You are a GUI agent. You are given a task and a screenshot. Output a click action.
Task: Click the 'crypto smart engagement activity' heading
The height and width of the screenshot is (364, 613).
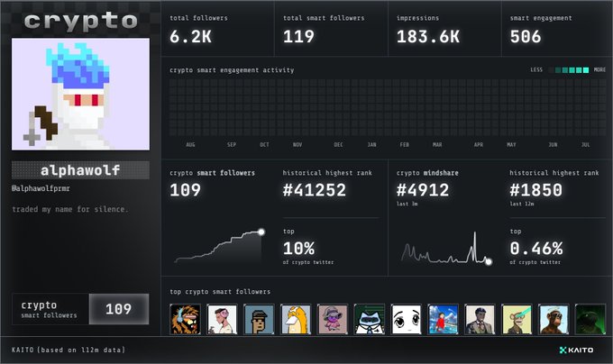tap(232, 70)
